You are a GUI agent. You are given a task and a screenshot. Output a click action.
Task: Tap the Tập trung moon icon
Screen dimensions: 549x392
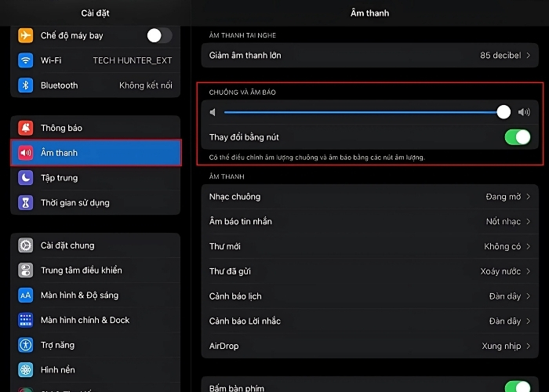[x=26, y=178]
